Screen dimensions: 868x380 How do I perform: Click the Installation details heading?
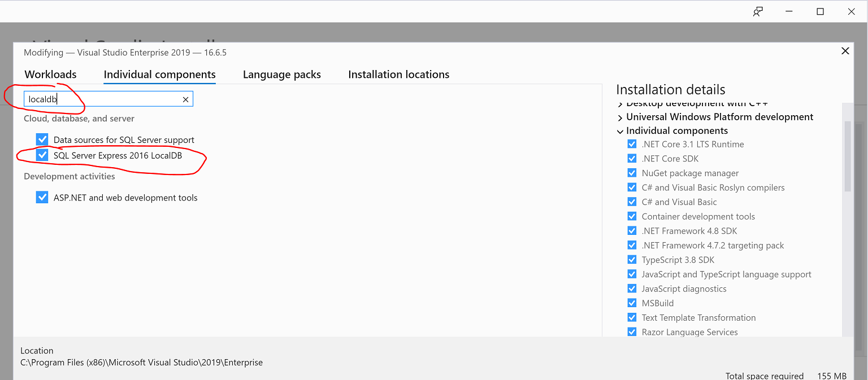point(671,90)
